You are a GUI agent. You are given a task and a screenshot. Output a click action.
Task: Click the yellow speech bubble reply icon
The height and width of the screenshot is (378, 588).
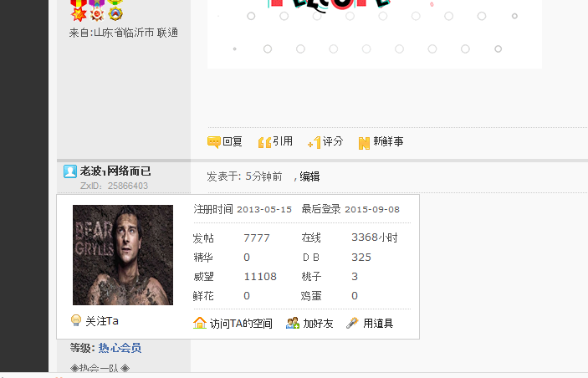[214, 142]
